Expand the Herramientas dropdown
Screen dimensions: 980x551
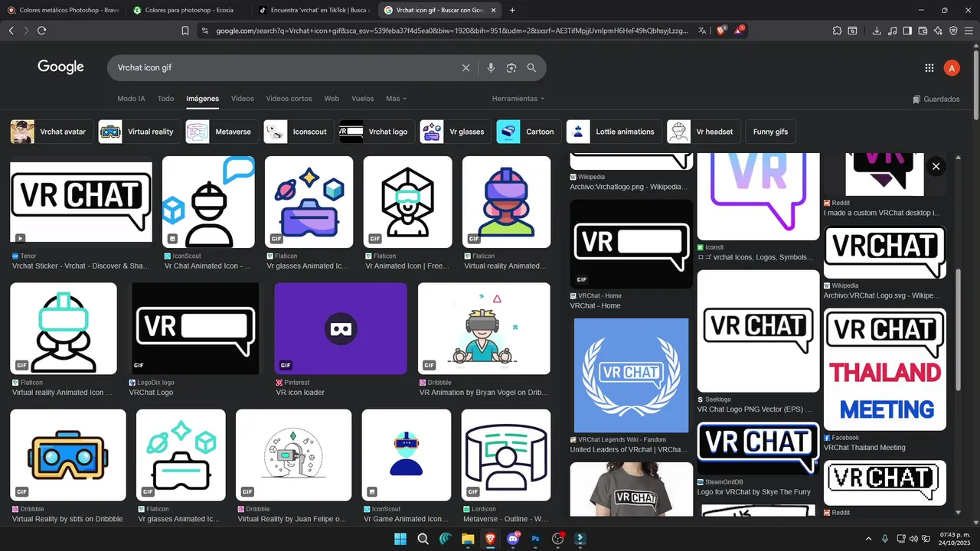point(518,99)
